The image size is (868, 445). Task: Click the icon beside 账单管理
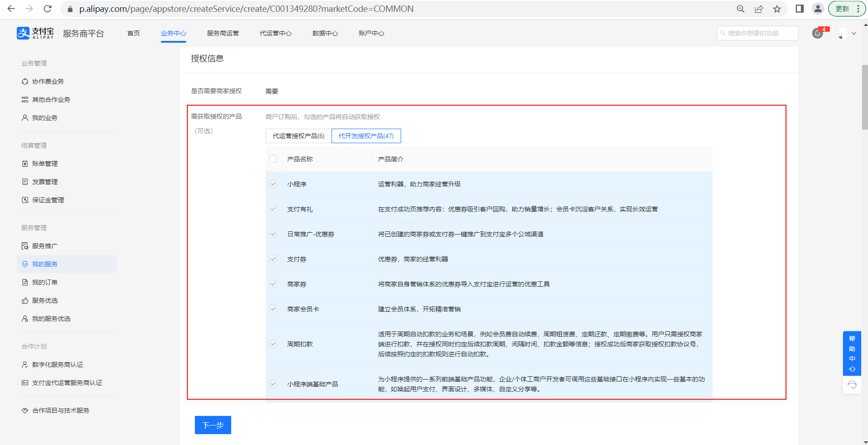point(25,164)
